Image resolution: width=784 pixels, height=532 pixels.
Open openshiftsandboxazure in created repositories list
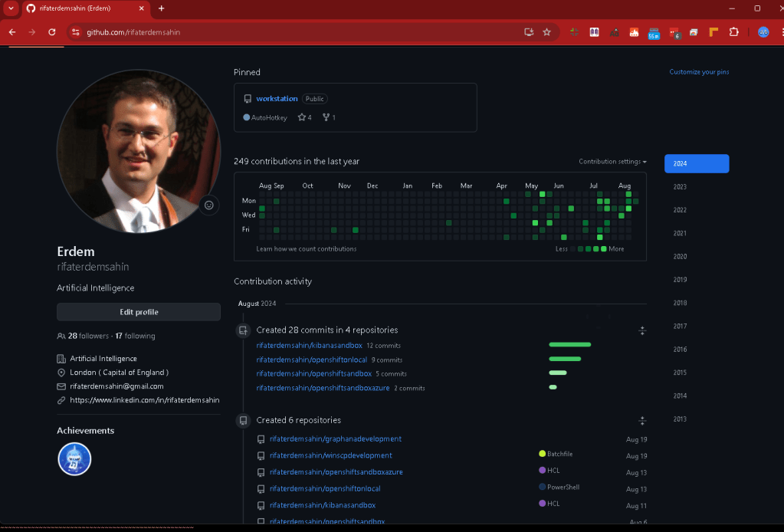(x=336, y=472)
